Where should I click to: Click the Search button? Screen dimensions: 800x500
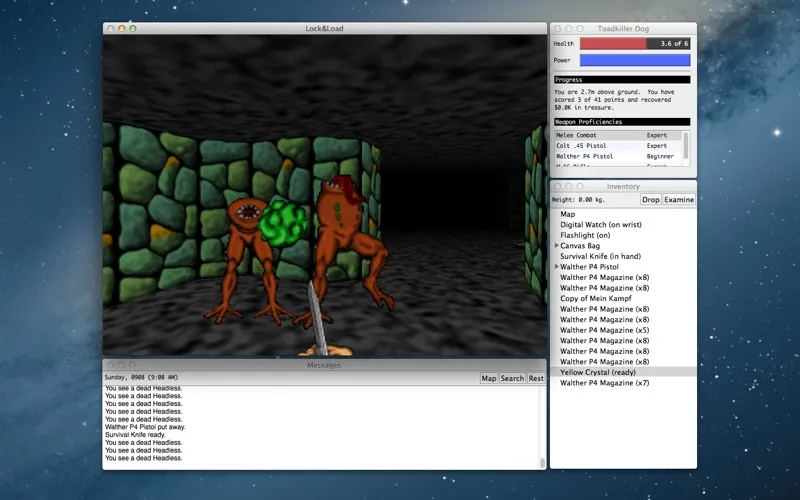coord(512,379)
